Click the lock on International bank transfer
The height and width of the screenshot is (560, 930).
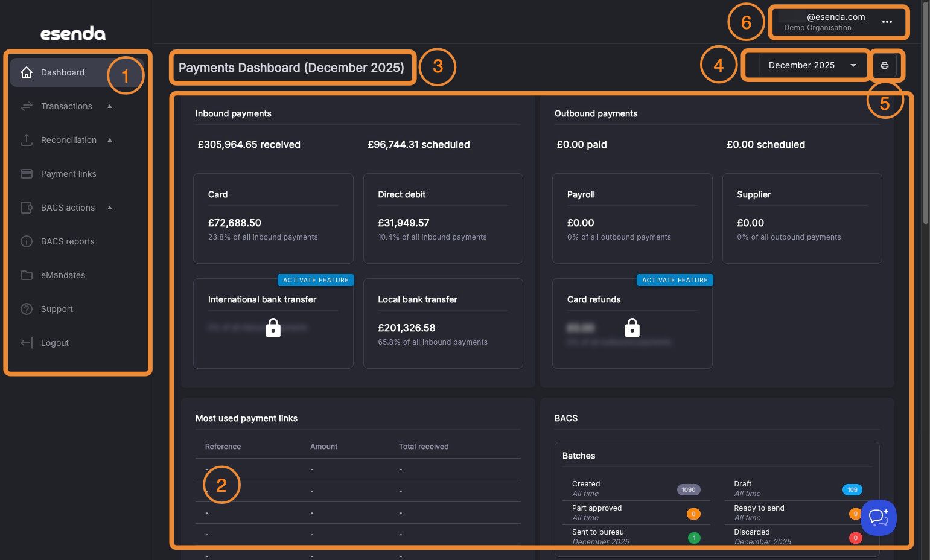[273, 328]
